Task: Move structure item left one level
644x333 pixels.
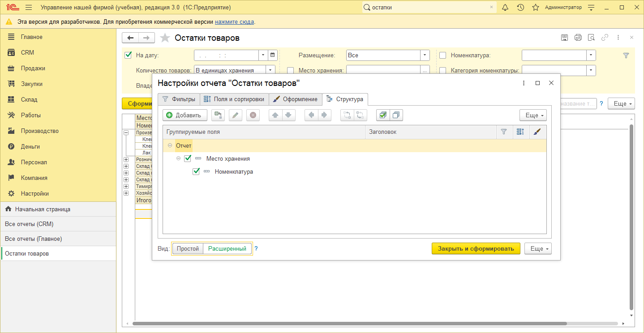Action: click(x=311, y=115)
